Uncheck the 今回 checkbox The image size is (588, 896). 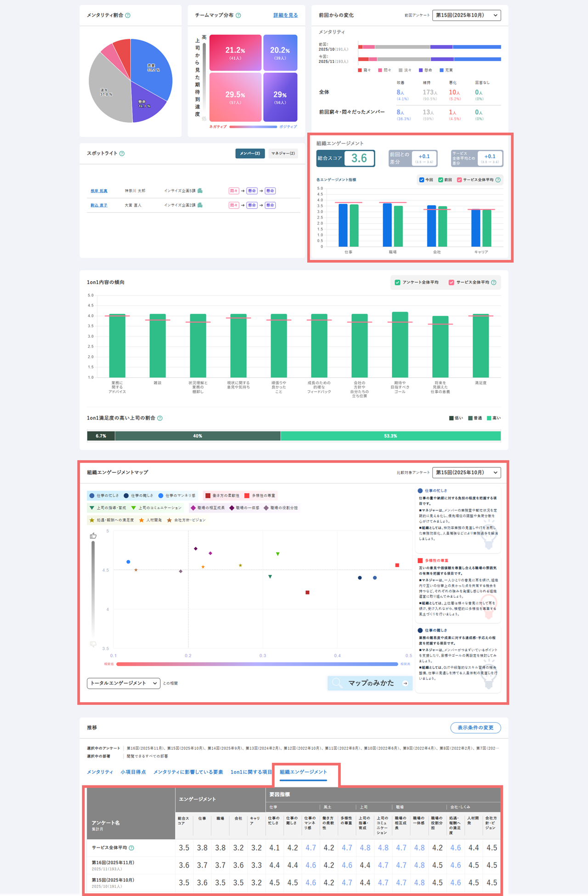[421, 180]
